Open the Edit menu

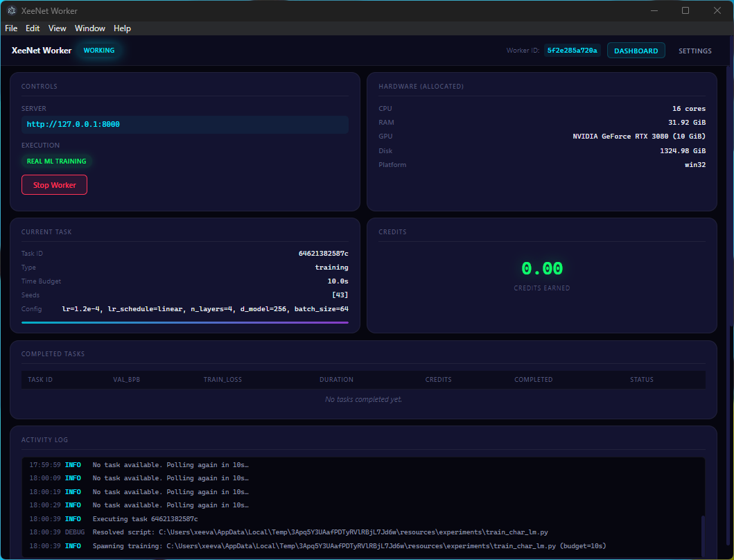pyautogui.click(x=32, y=28)
